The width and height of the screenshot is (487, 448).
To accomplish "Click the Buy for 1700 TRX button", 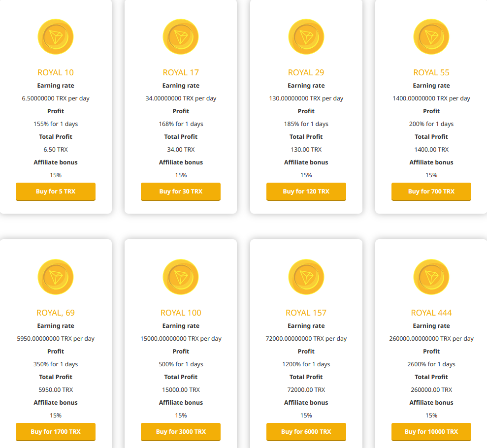I will click(56, 432).
